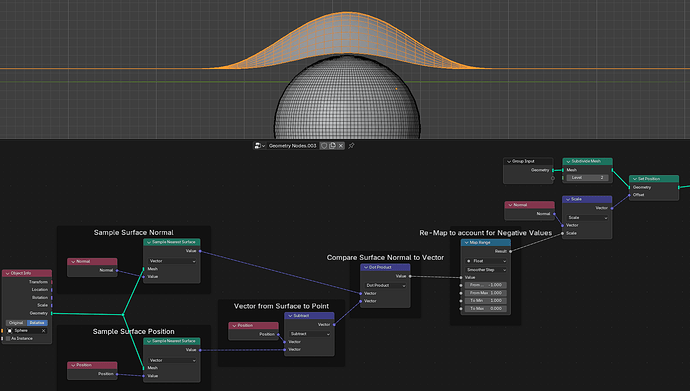This screenshot has width=690, height=391.
Task: Duplicate the Geometry Nodes.003 node group
Action: coord(333,146)
